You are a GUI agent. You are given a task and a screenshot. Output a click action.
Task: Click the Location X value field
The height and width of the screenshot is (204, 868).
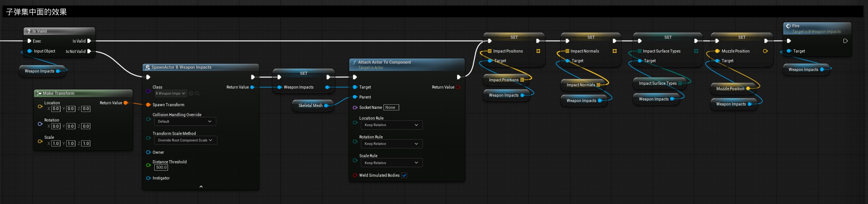[x=56, y=109]
